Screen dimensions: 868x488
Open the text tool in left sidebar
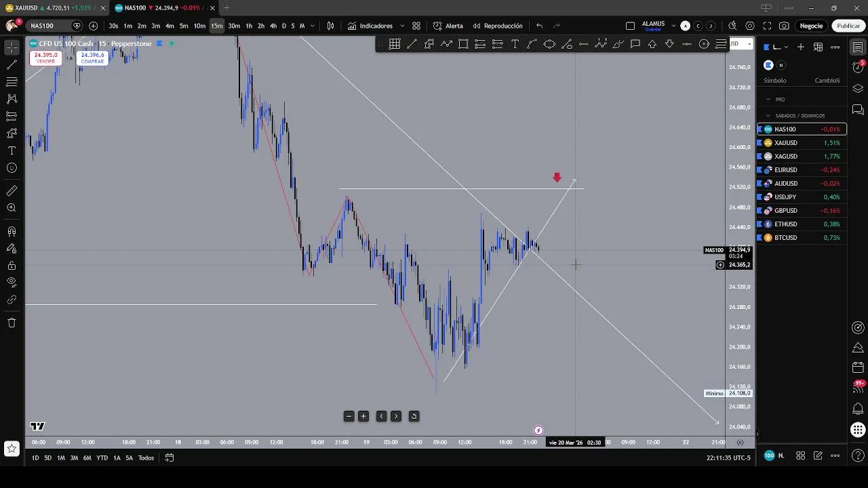click(x=12, y=150)
